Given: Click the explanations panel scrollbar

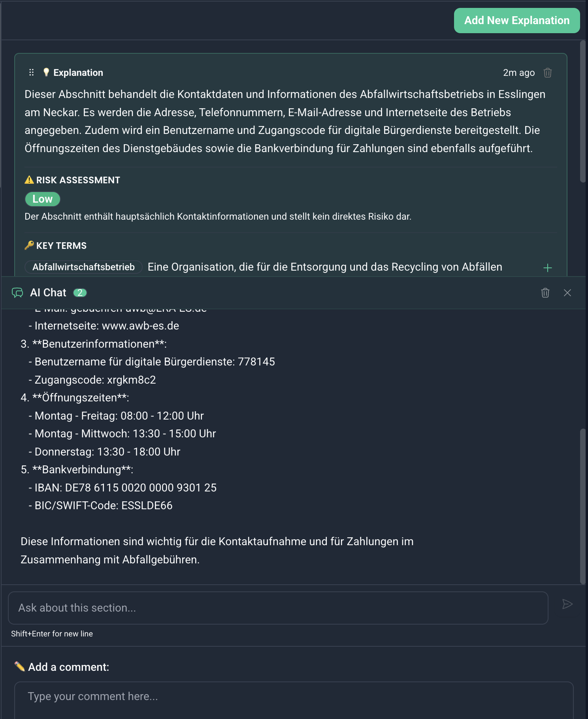Looking at the screenshot, I should pos(582,111).
